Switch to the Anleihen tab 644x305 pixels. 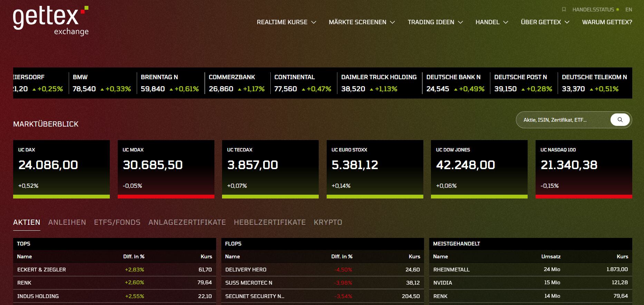click(x=67, y=222)
